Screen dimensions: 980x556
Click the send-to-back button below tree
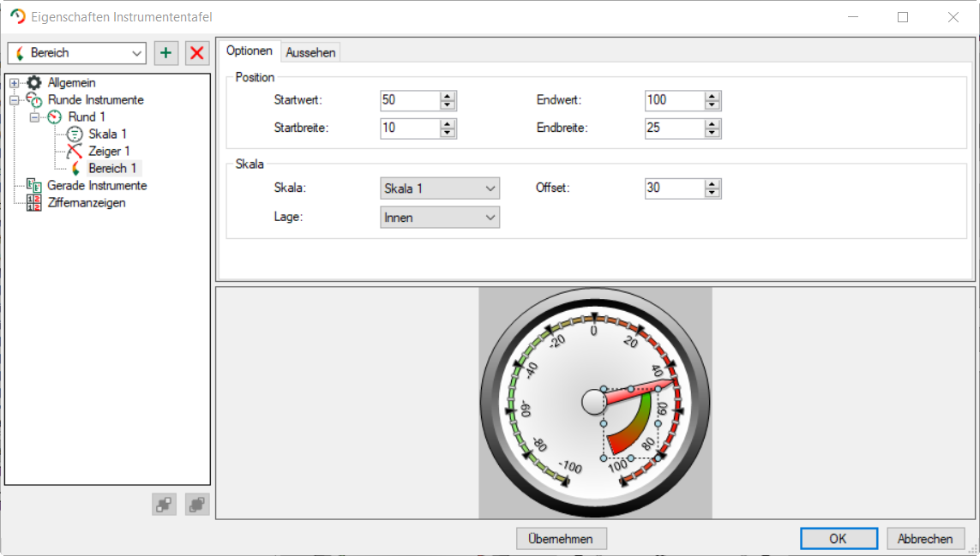[197, 505]
